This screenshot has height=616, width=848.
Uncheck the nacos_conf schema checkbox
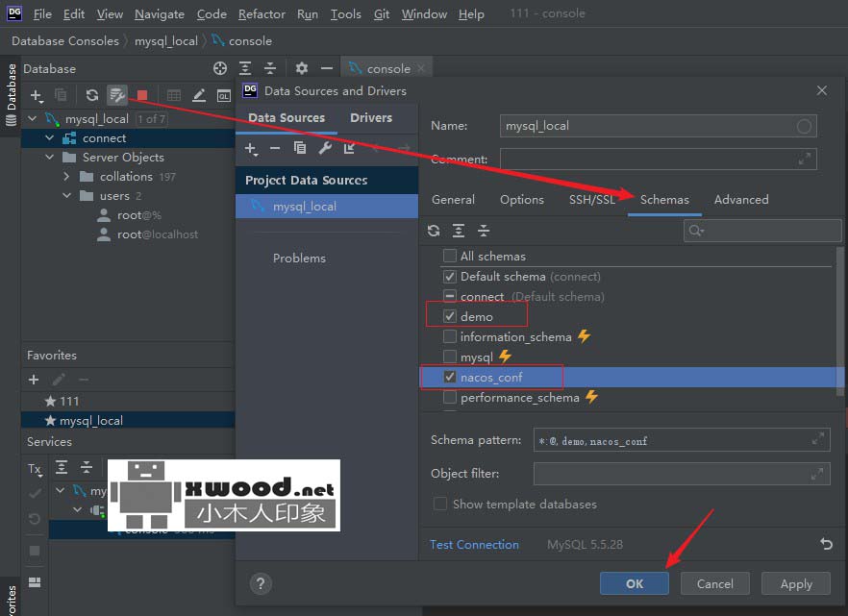[x=449, y=377]
